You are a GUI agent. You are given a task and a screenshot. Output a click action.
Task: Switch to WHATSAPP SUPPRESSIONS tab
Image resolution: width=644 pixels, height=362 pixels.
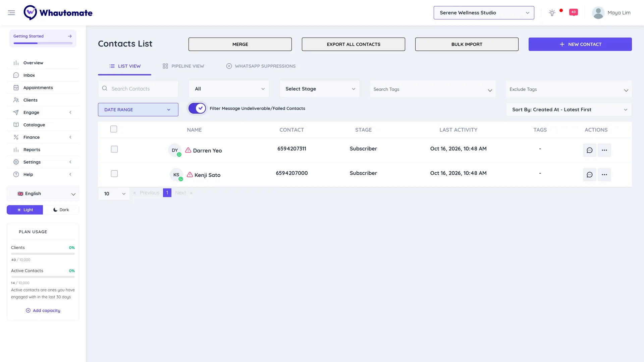pos(261,66)
